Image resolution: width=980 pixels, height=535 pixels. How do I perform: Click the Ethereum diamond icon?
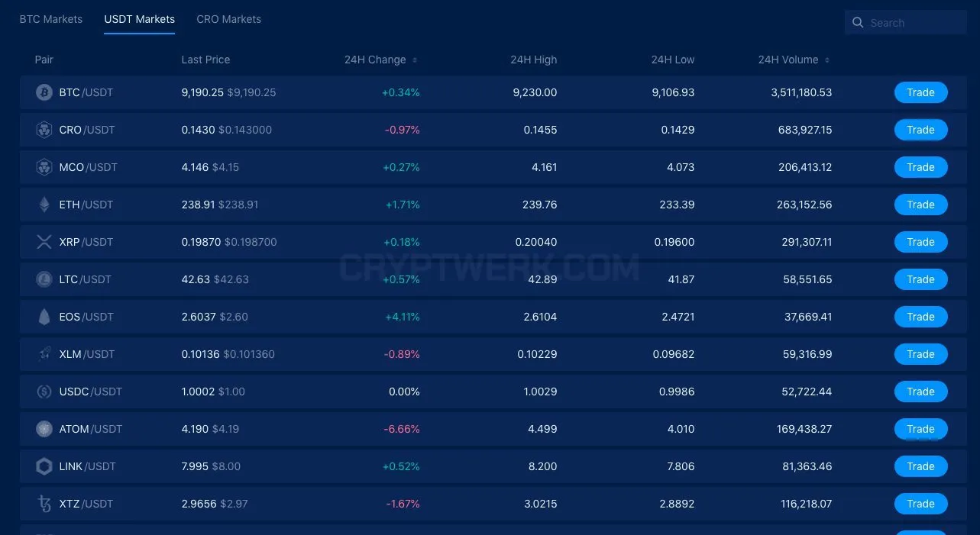click(44, 205)
